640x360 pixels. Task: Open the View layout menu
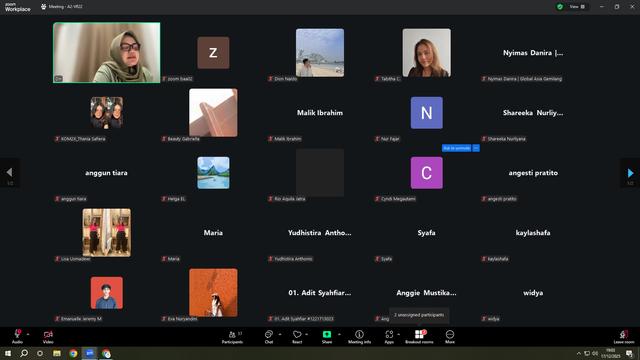pyautogui.click(x=577, y=7)
